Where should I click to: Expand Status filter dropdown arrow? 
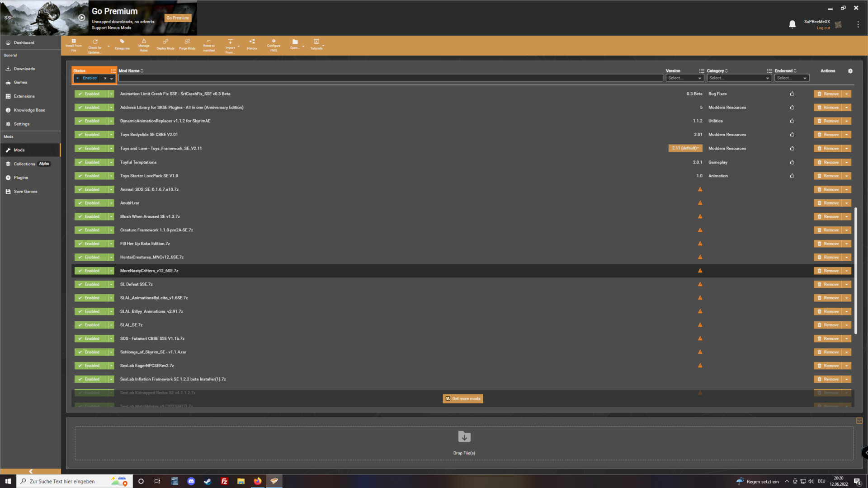click(x=112, y=79)
